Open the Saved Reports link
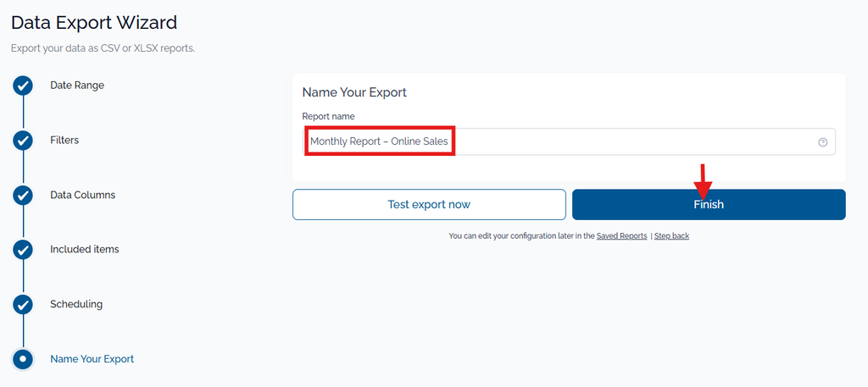 click(x=621, y=236)
